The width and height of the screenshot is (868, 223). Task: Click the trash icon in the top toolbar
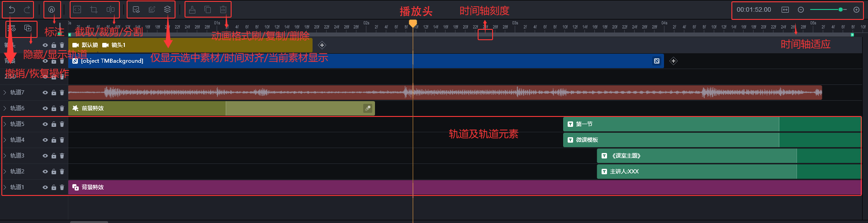point(223,9)
